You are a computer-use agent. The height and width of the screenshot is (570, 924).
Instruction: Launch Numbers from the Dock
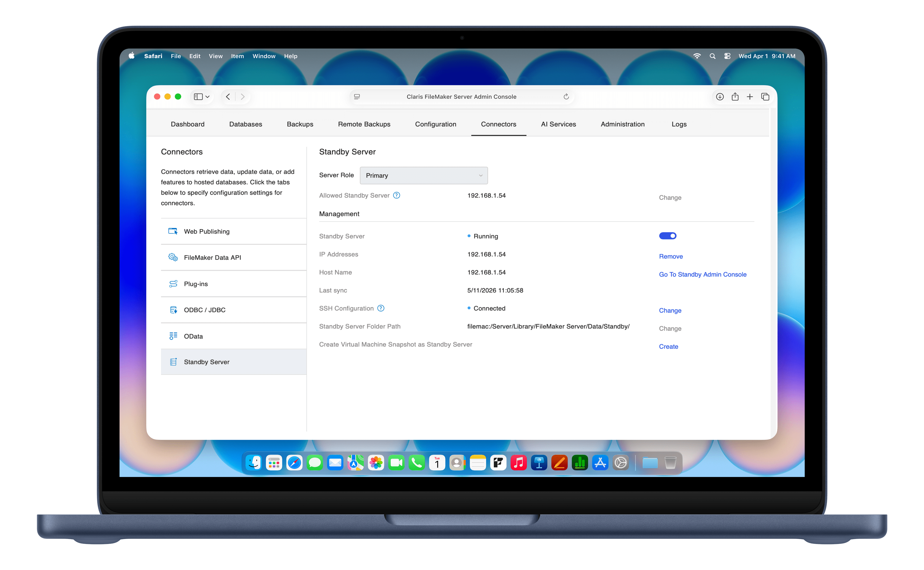click(580, 462)
